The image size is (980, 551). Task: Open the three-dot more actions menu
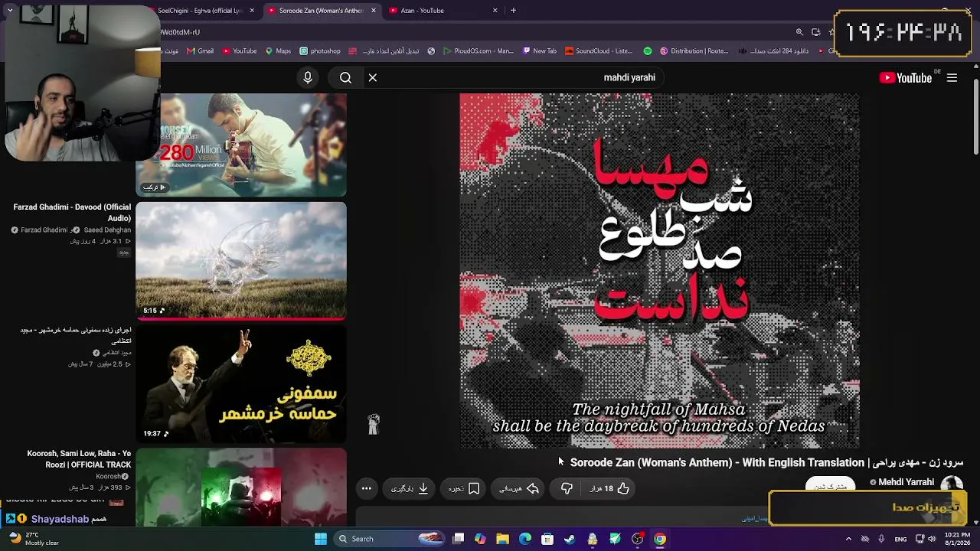[x=367, y=488]
